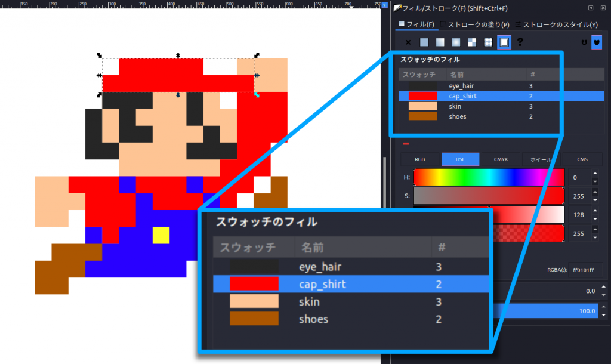Select the shoes swatch row
Screen dimensions: 611x364
pyautogui.click(x=501, y=116)
